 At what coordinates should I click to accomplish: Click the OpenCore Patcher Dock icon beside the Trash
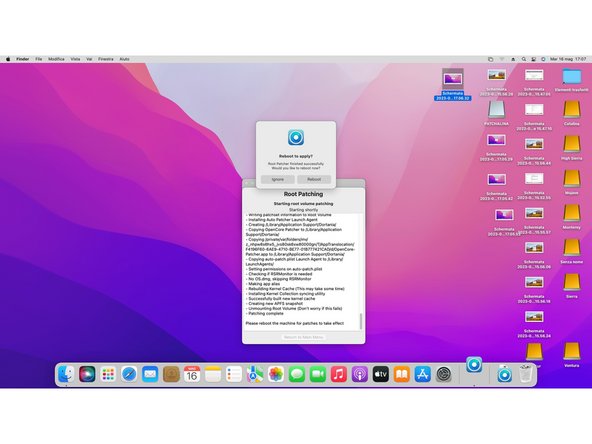point(504,374)
